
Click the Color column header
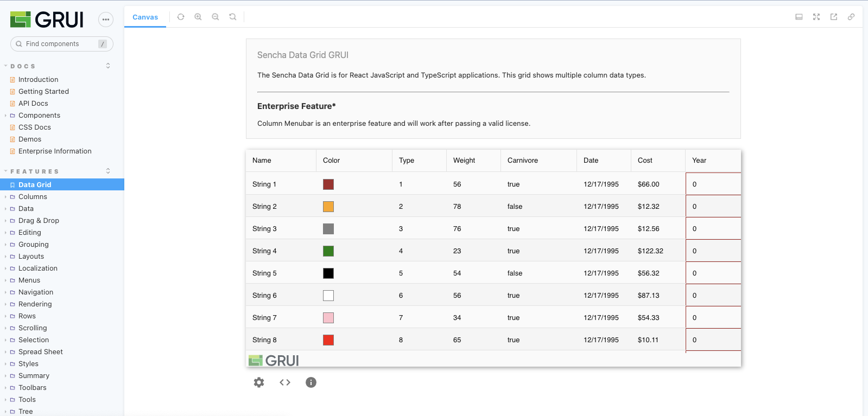[x=354, y=161]
